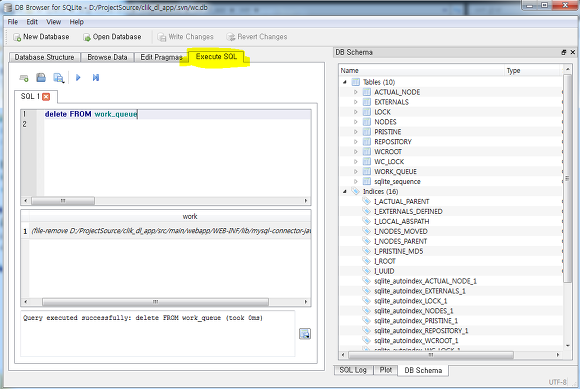Switch to the Browse Data tab
The height and width of the screenshot is (389, 580).
tap(107, 57)
